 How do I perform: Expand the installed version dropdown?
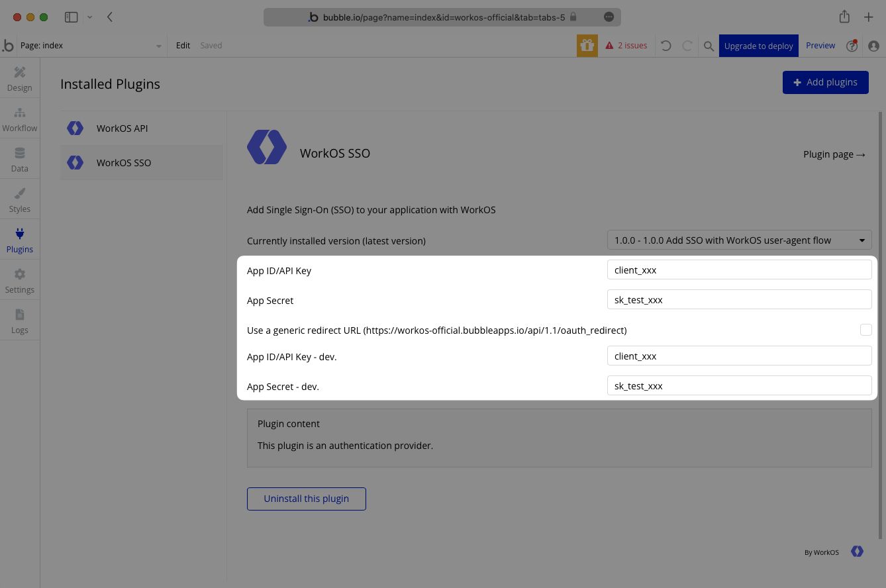pos(739,240)
